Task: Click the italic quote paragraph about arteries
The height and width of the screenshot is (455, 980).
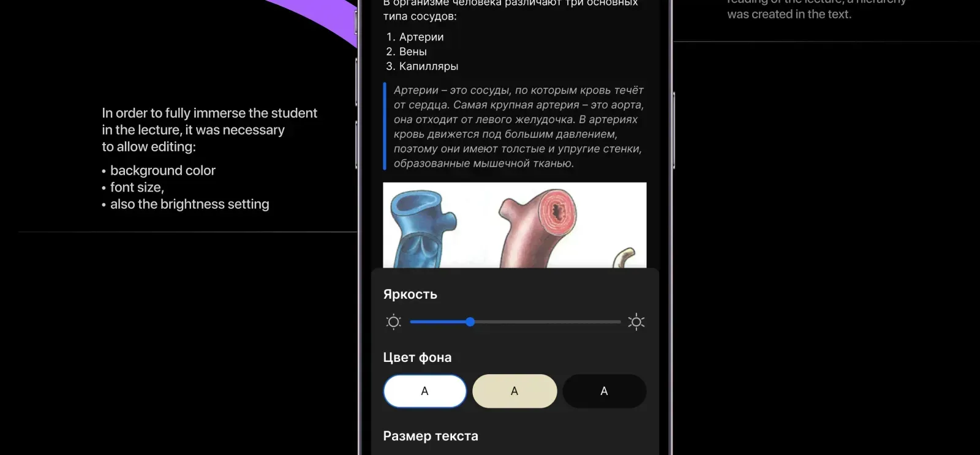Action: point(519,127)
